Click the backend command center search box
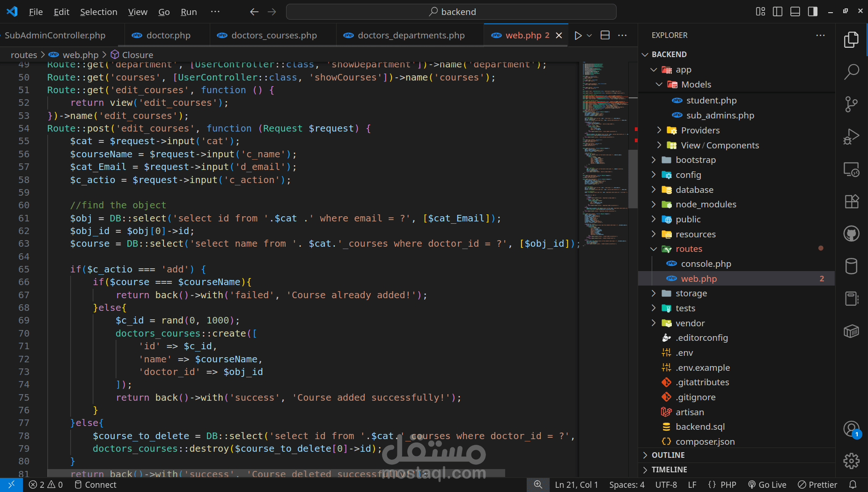Screen dimensions: 868x492 point(451,12)
